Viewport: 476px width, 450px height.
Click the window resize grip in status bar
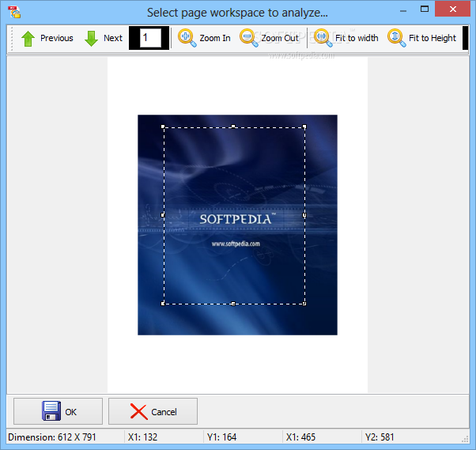(x=465, y=439)
